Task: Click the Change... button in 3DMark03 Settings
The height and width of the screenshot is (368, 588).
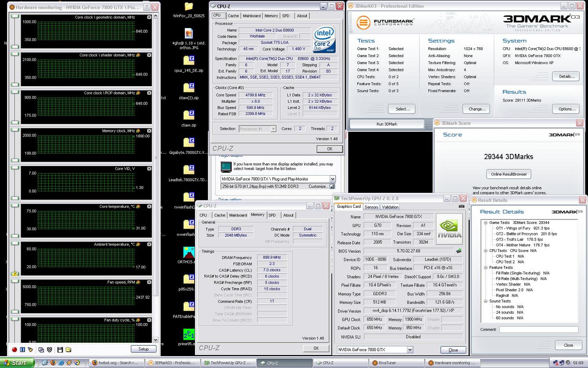Action: [x=477, y=109]
